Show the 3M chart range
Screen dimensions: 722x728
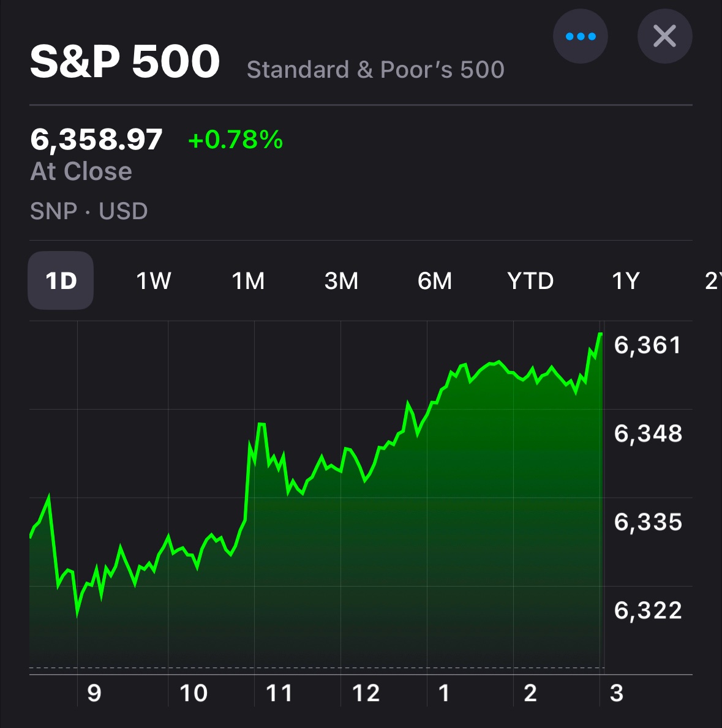[341, 281]
